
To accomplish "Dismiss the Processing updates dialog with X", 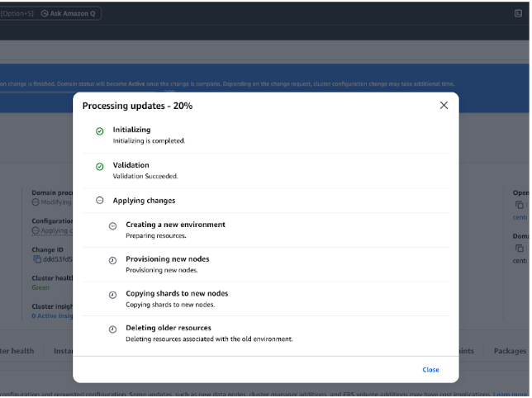I will tap(444, 105).
